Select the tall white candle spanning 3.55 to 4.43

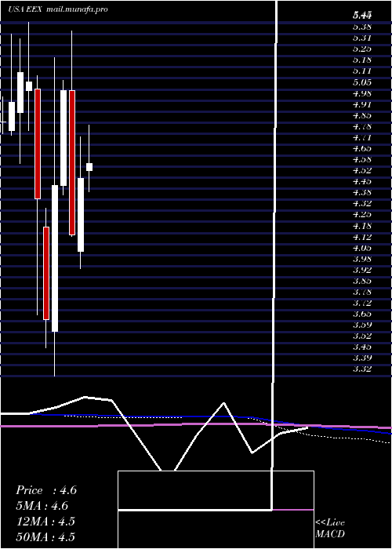(x=55, y=258)
